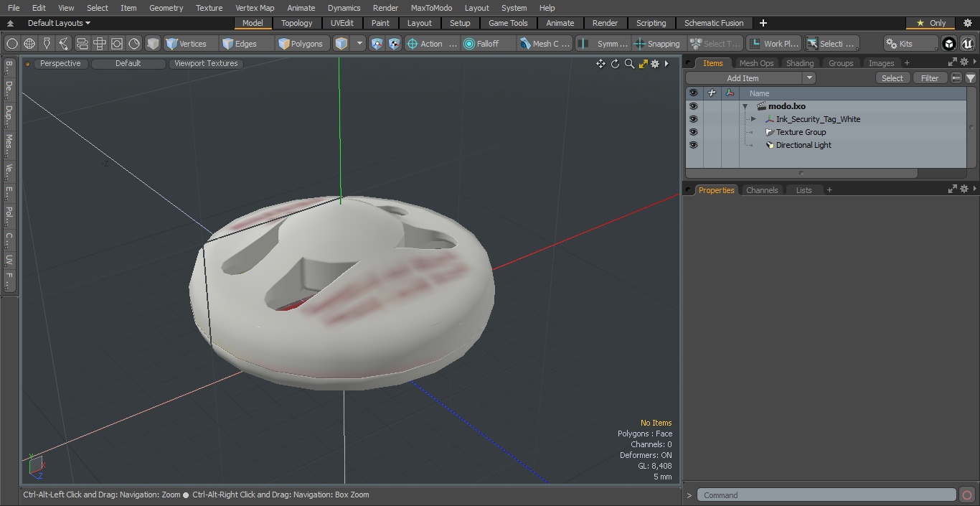Open the viewport settings gear
Viewport: 980px width, 506px height.
click(x=655, y=64)
